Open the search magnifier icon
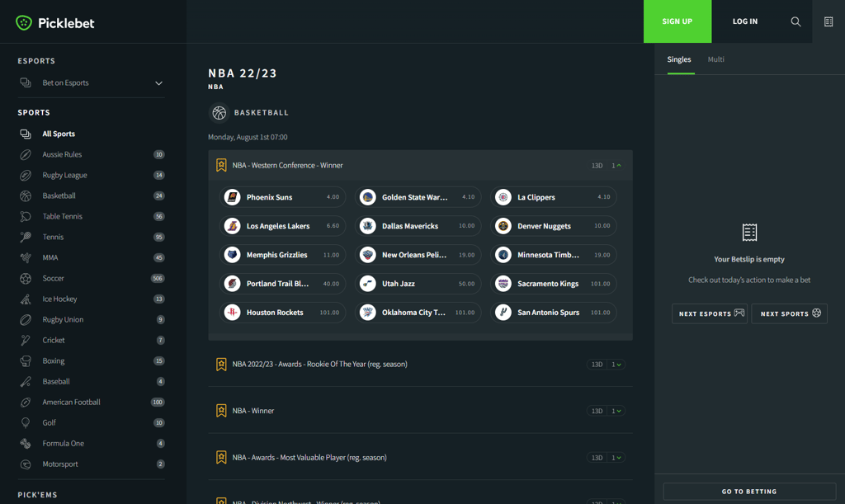Screen dimensions: 845x504 coord(795,21)
